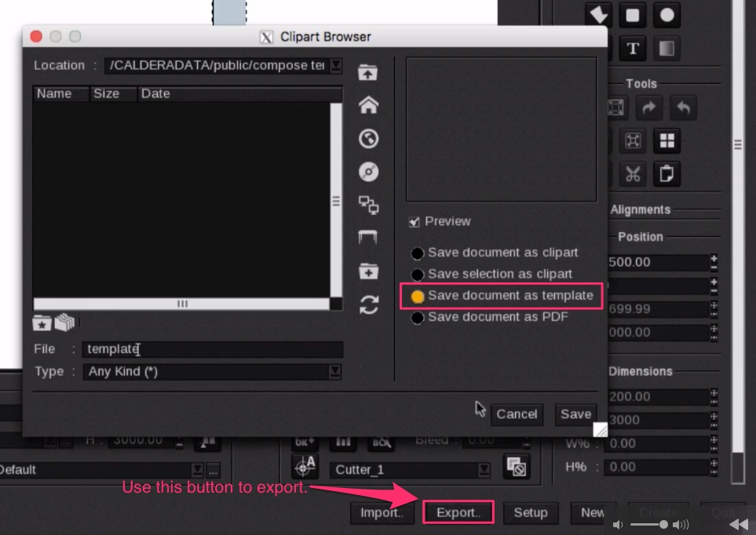756x535 pixels.
Task: Go to the home folder icon
Action: (368, 105)
